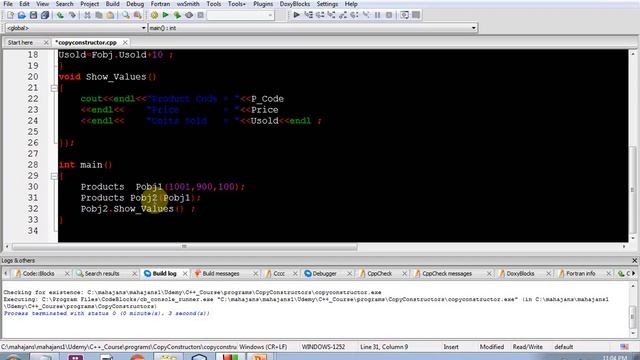
Task: Switch to the Search results tab
Action: [x=102, y=273]
